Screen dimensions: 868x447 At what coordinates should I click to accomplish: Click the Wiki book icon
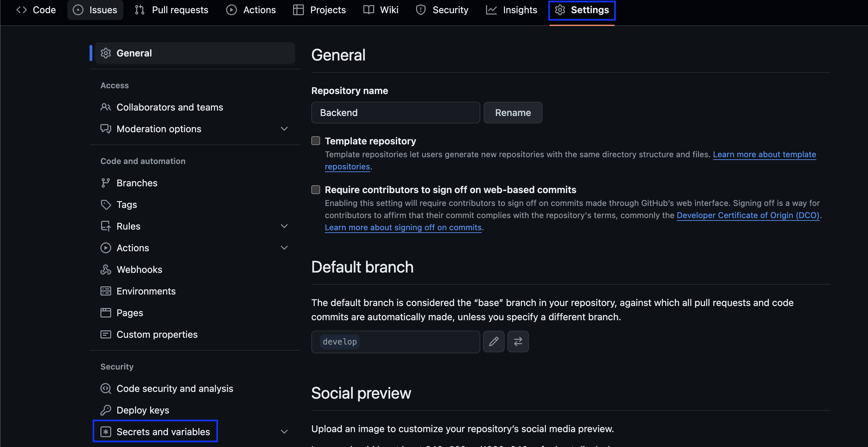pyautogui.click(x=368, y=10)
